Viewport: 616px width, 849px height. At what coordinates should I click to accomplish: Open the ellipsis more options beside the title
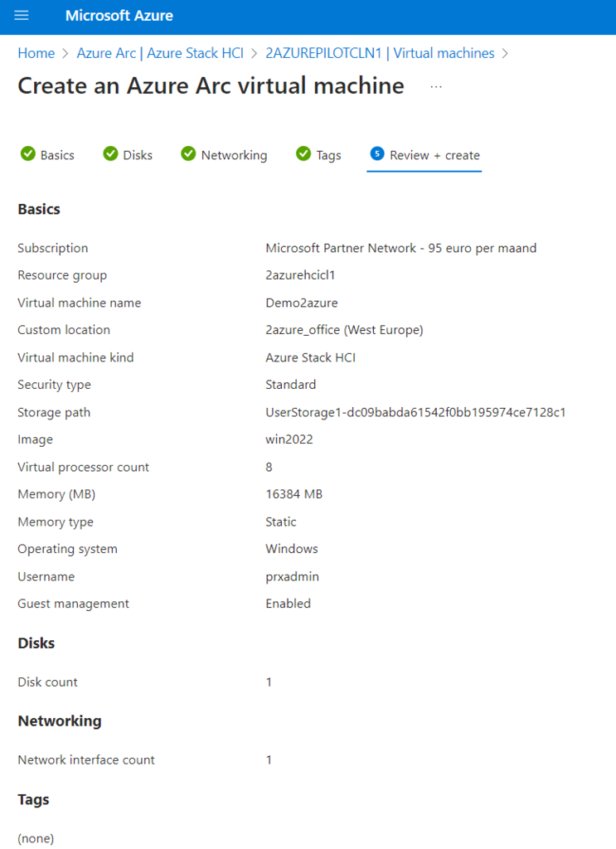point(436,86)
